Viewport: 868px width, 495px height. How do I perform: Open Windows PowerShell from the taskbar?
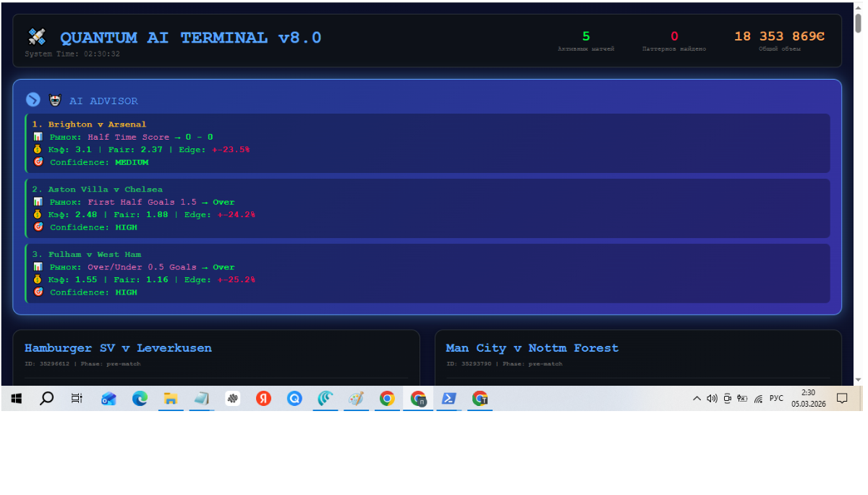click(x=448, y=398)
